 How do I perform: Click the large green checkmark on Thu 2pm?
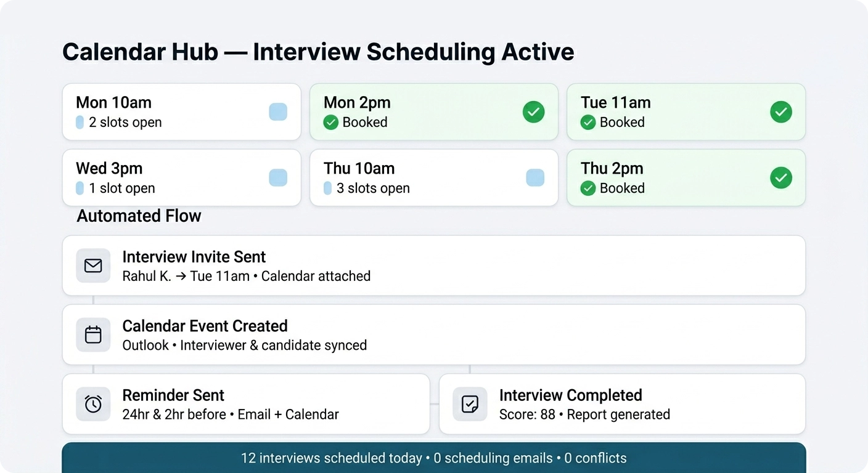(x=781, y=178)
